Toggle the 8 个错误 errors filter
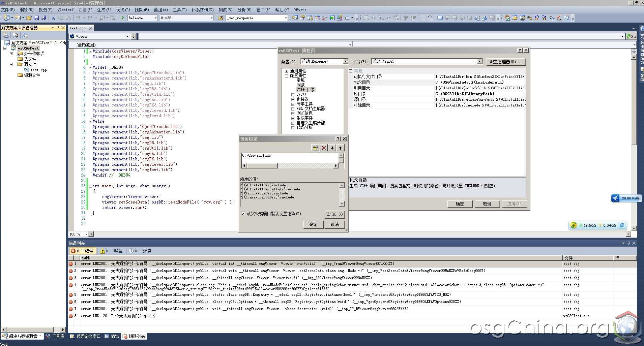Screen dimensions: 644x346 coord(82,251)
